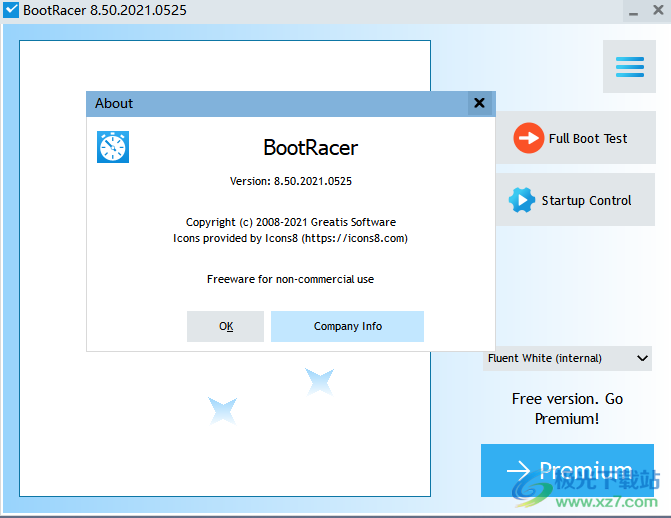The image size is (671, 518).
Task: Click the Premium button
Action: tap(567, 470)
